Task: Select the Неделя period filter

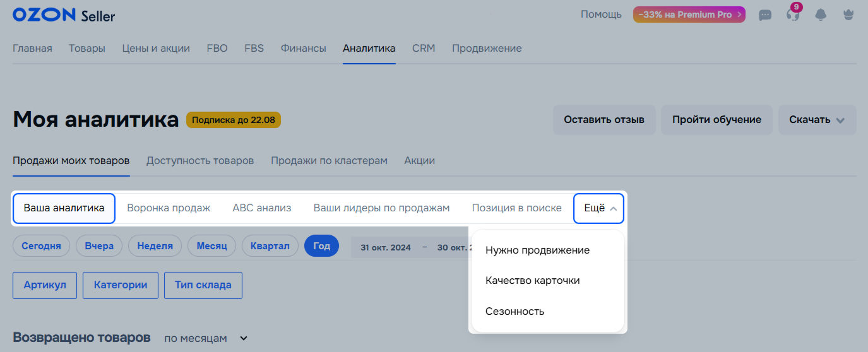Action: click(155, 246)
